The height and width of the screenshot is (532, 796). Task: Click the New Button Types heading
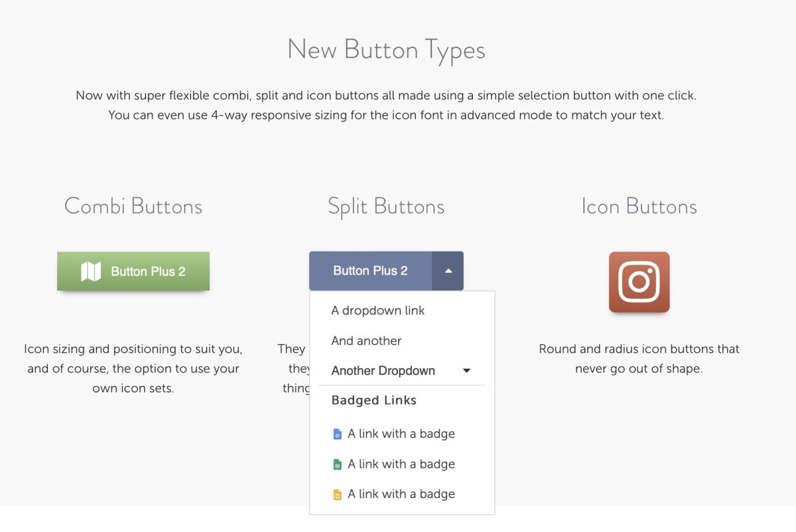(x=386, y=50)
